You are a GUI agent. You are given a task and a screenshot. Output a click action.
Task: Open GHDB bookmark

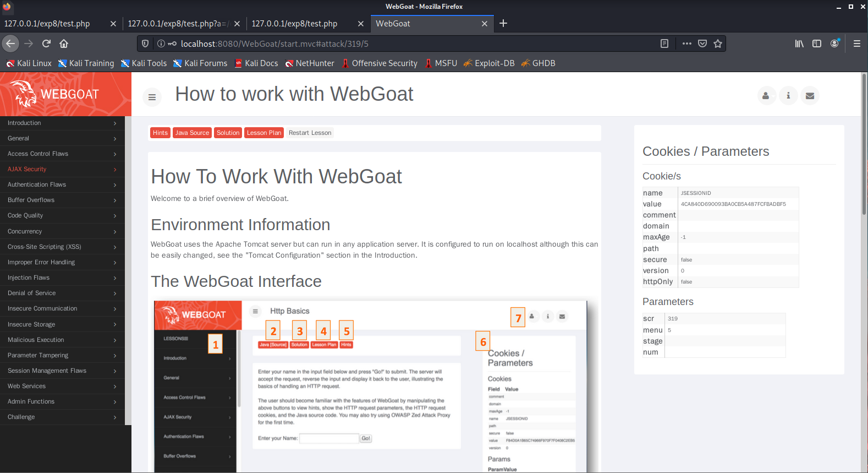(x=539, y=63)
